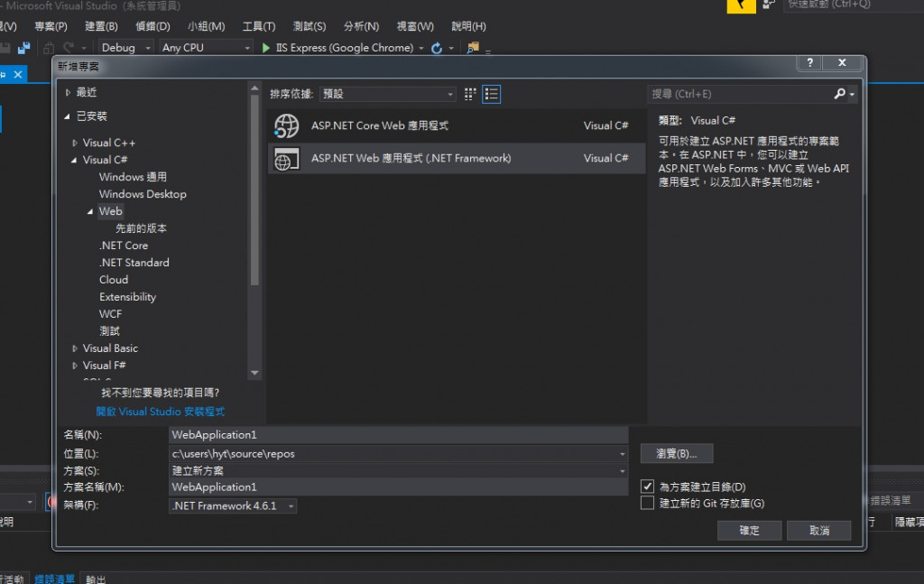The height and width of the screenshot is (584, 924).
Task: Open the sort-by 預設 dropdown
Action: coord(388,94)
